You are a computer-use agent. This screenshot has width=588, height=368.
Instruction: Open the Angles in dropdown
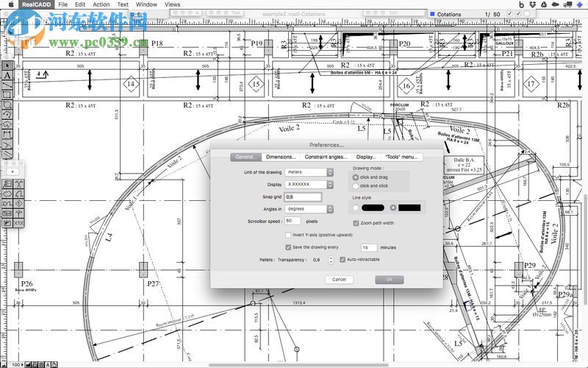(309, 209)
